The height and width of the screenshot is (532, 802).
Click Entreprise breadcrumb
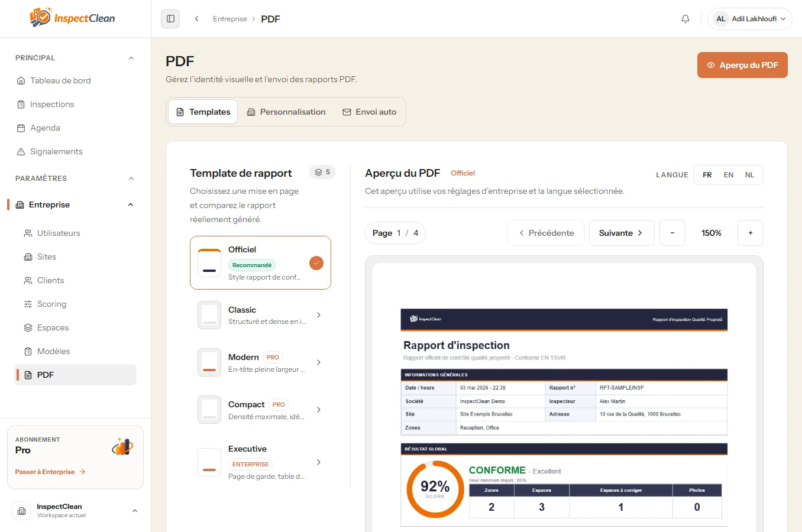(230, 19)
